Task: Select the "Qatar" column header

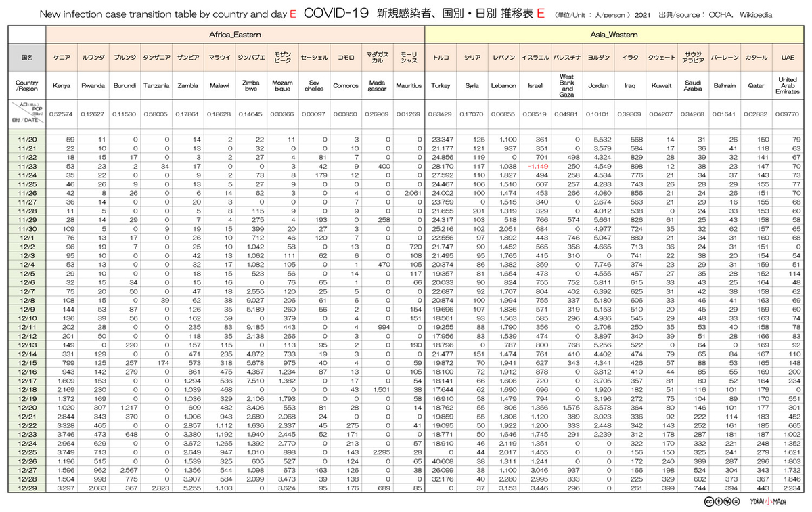Action: click(x=756, y=87)
